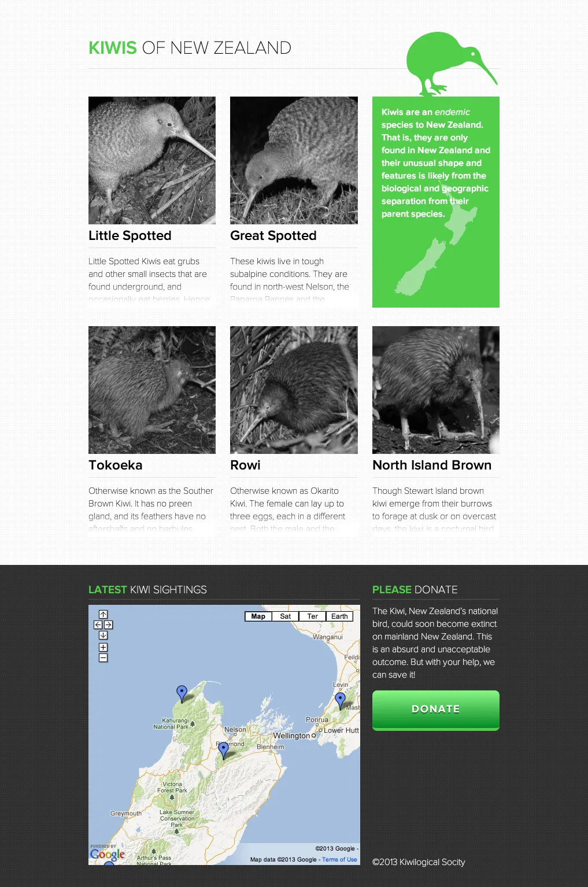Click the Wanganui label on the map
Viewport: 588px width, 887px height.
point(328,637)
